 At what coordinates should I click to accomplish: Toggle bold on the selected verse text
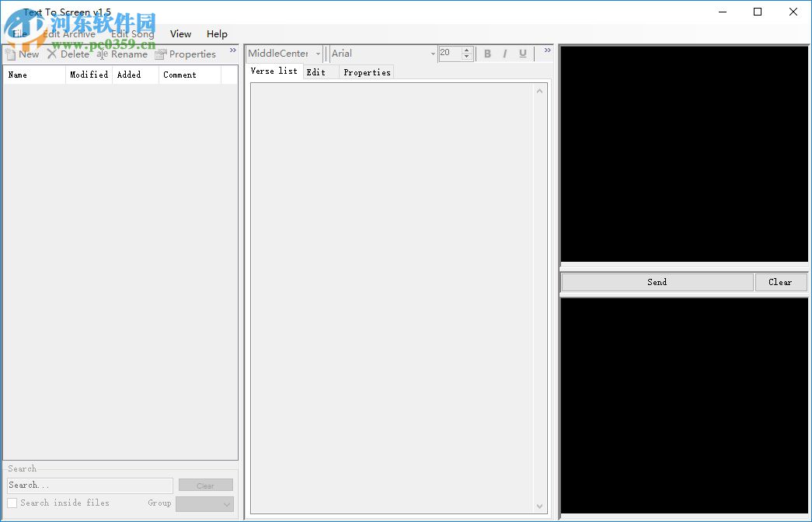point(487,54)
